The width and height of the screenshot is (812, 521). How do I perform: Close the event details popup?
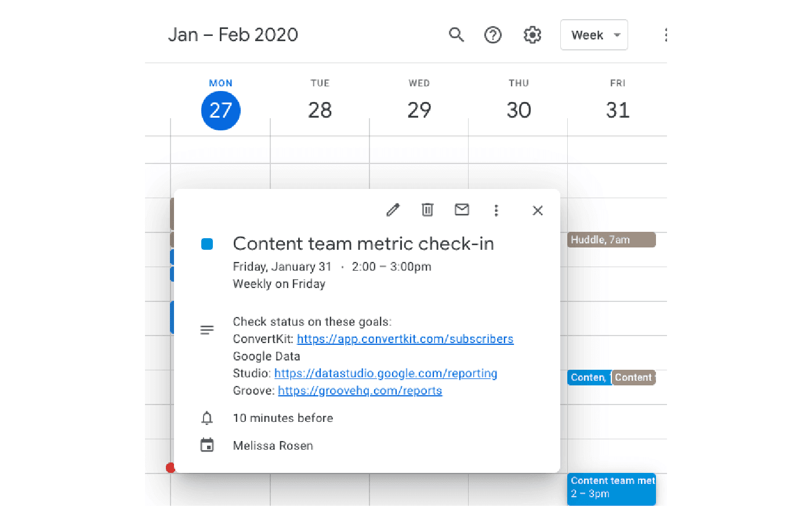[538, 210]
